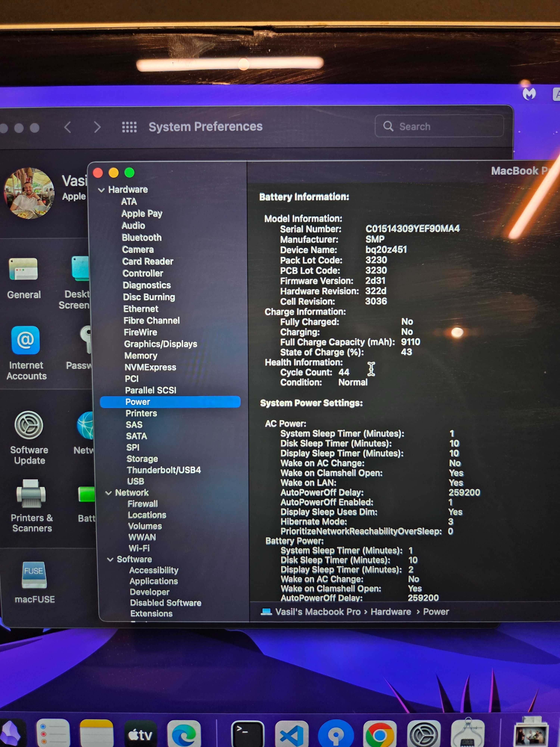Open the Printers & Scanners pane
Screen dimensions: 560x747
click(x=31, y=506)
